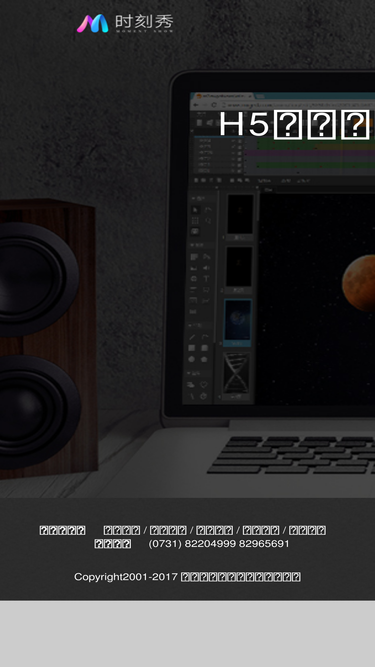Screen dimensions: 375x667
Task: Click the 时刻秀 Moment Show logo
Action: click(x=125, y=23)
